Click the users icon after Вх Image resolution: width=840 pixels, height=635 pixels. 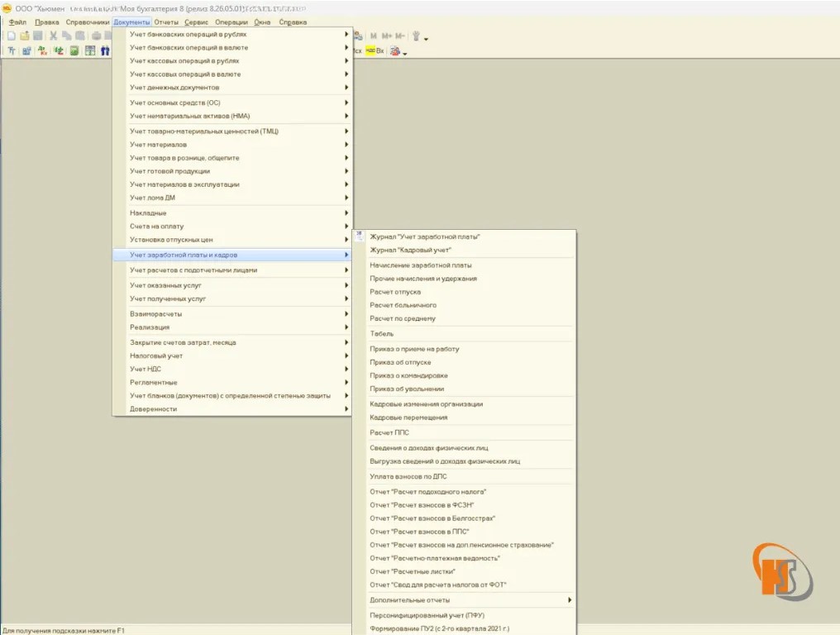[395, 51]
